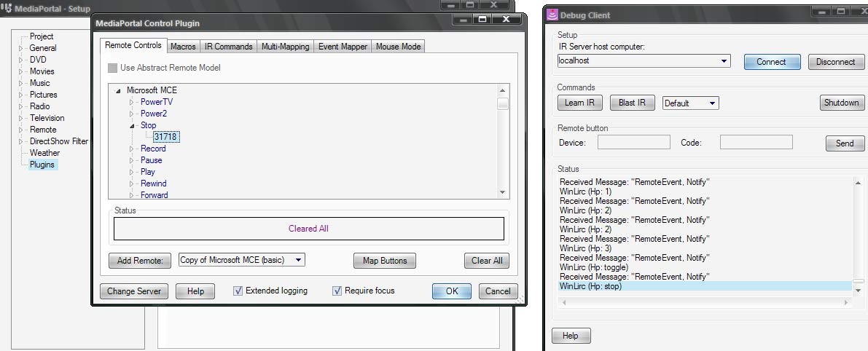Enable the Use Abstract Remote Model checkbox
The width and height of the screenshot is (868, 351).
pos(112,68)
